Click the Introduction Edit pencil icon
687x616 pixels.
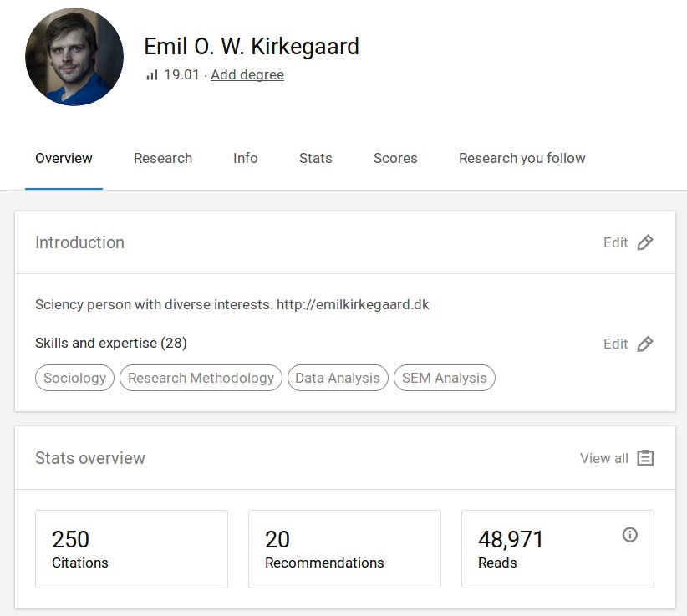tap(645, 242)
